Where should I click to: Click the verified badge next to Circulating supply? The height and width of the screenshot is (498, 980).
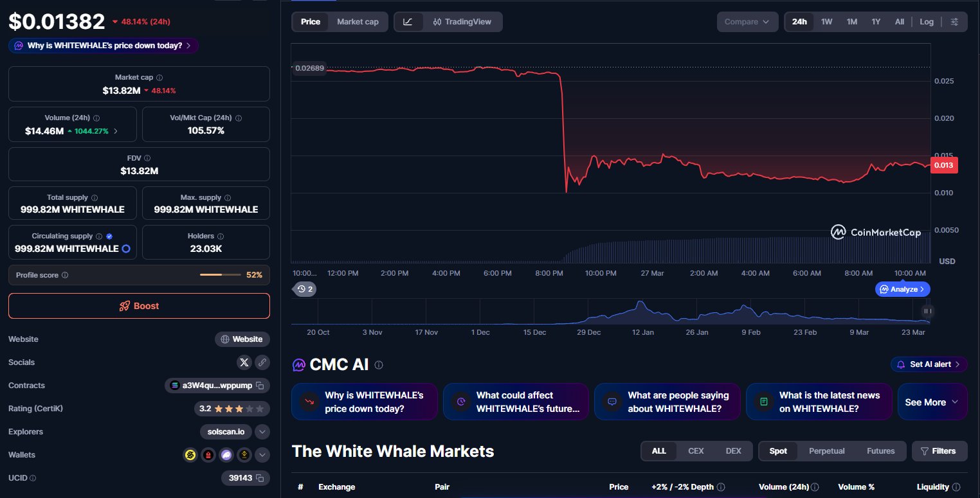[x=109, y=236]
